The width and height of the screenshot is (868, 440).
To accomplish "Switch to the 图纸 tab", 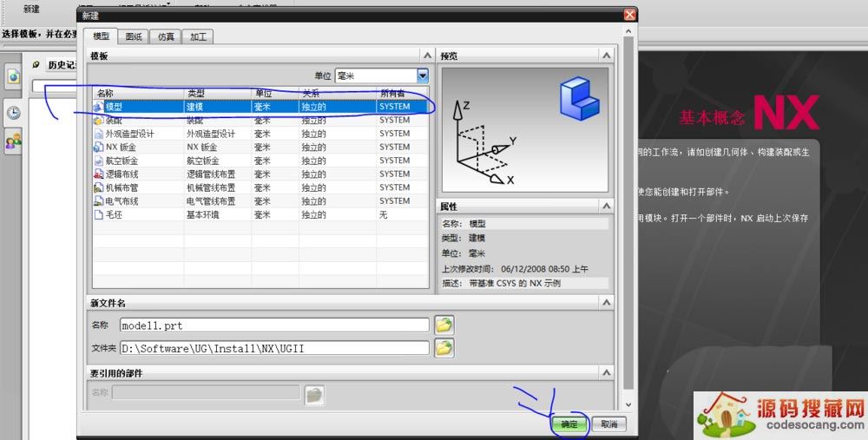I will [x=133, y=36].
